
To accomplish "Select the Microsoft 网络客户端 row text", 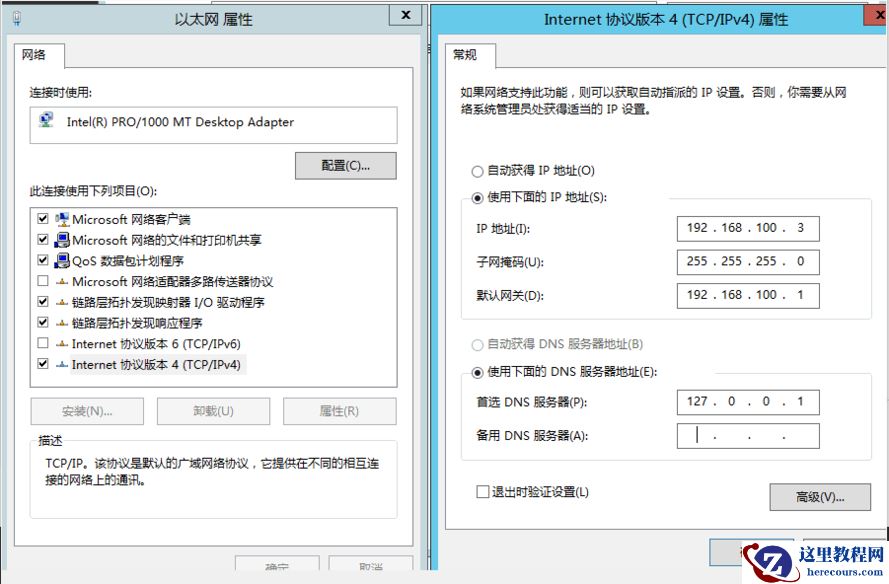I will point(131,219).
